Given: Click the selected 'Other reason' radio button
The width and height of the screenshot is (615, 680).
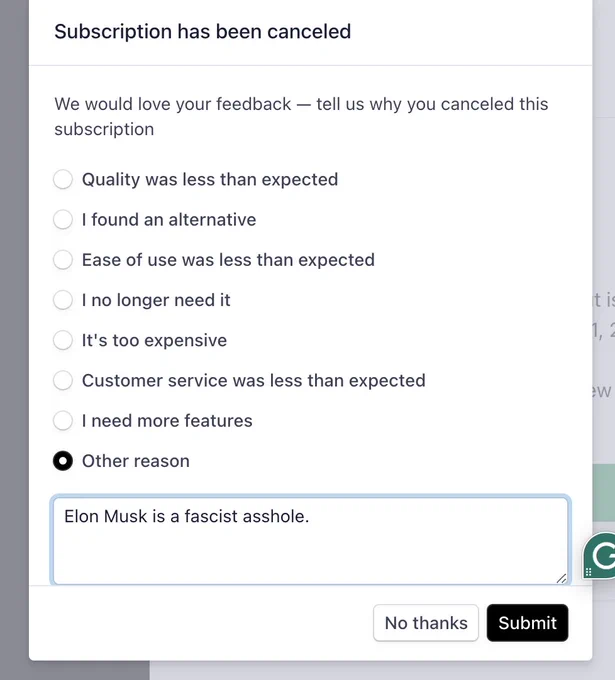Looking at the screenshot, I should coord(63,461).
